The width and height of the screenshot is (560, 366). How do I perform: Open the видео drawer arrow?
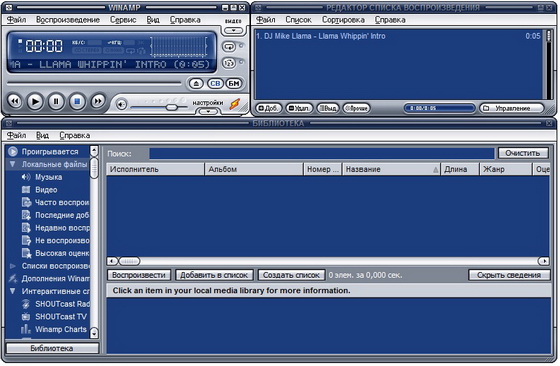click(x=234, y=31)
